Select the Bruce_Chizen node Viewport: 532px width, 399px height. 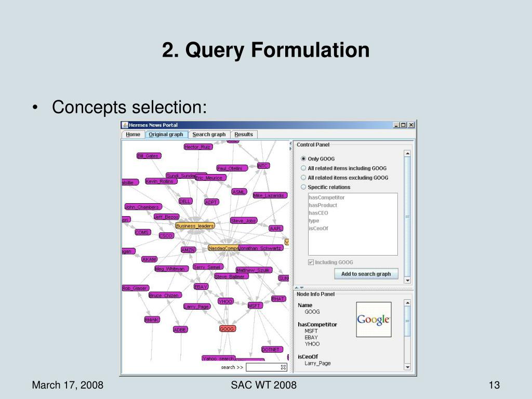point(165,295)
